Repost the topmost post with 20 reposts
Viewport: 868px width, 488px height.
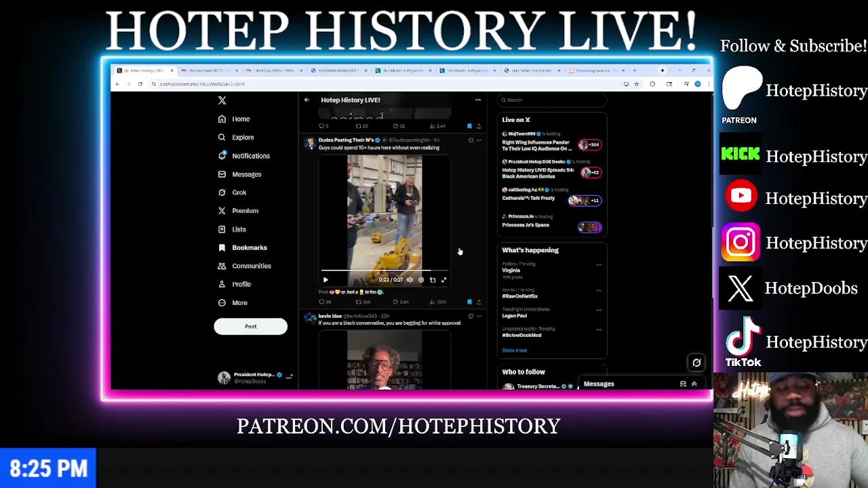[x=362, y=126]
